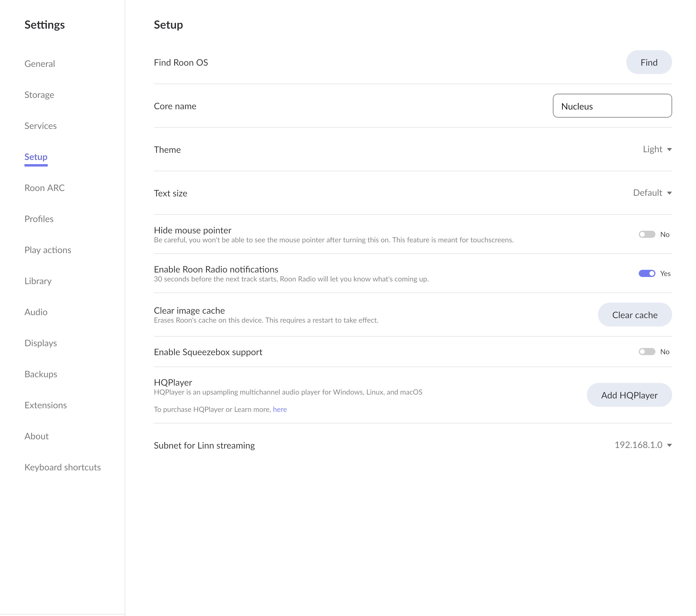Image resolution: width=696 pixels, height=616 pixels.
Task: Enable Squeezebox support switch
Action: coord(646,352)
